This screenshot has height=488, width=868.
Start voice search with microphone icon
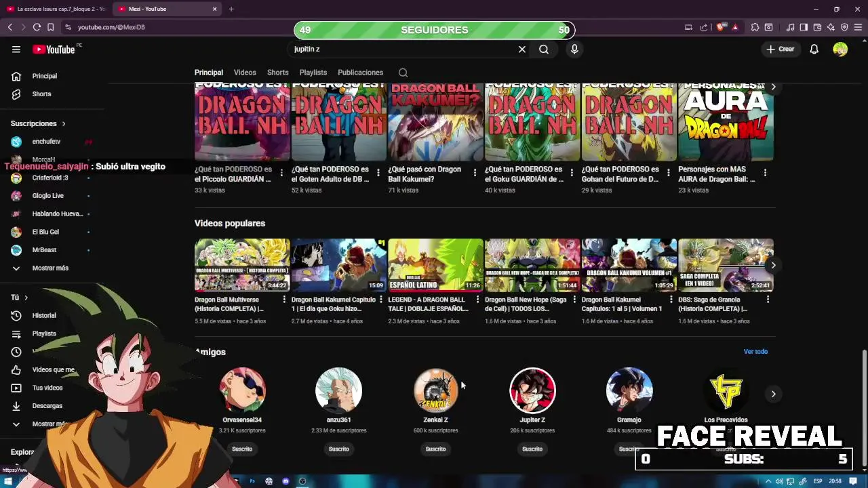pos(574,49)
